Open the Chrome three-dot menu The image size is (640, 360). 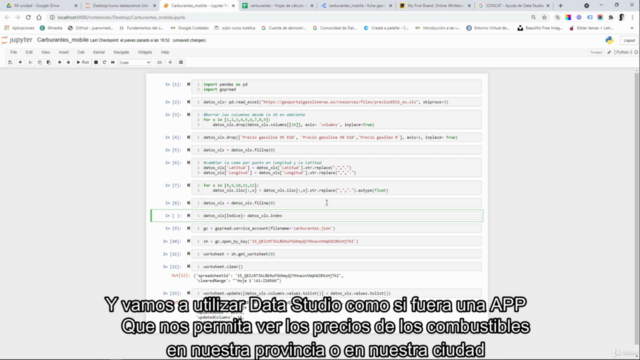[632, 18]
